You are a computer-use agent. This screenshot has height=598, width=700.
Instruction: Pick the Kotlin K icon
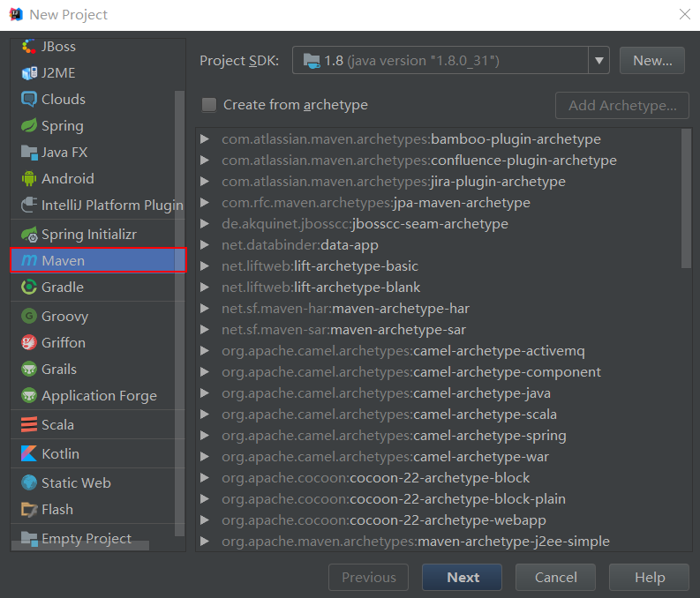pos(29,453)
